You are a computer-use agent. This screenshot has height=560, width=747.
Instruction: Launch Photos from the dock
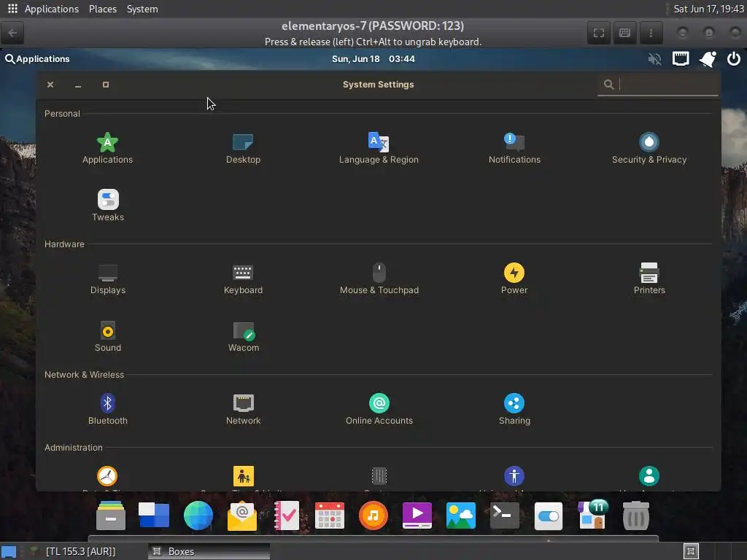coord(461,516)
